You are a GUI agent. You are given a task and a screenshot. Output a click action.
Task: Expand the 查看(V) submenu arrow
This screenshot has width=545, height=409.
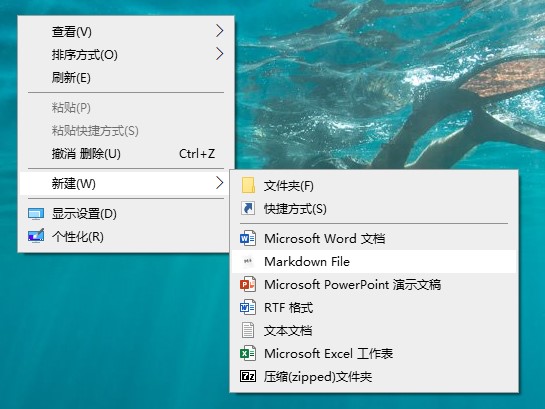point(219,31)
